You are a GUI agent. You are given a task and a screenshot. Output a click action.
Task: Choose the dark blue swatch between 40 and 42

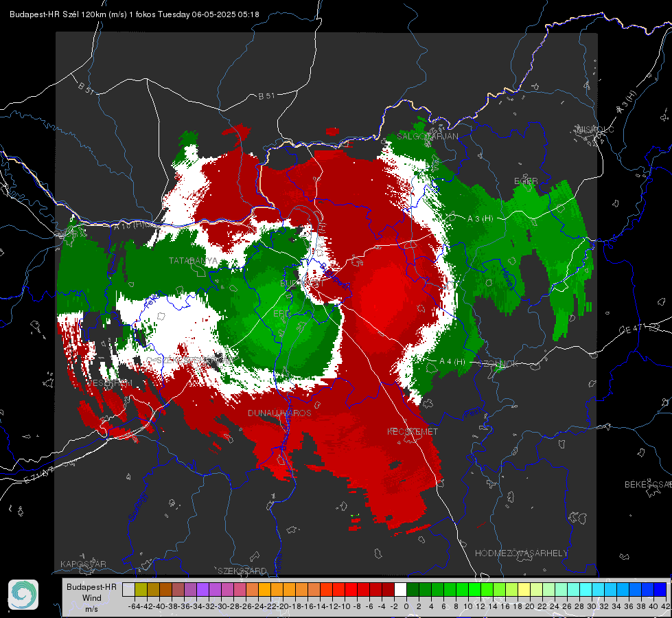click(x=660, y=589)
